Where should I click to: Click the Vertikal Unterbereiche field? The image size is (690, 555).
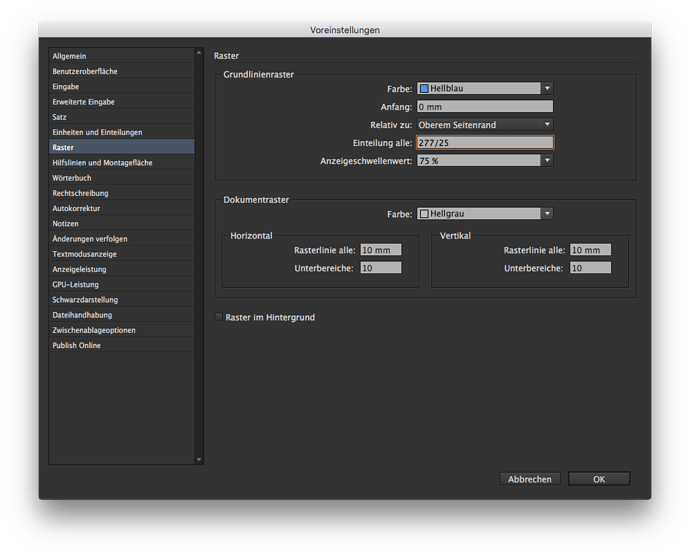[590, 268]
